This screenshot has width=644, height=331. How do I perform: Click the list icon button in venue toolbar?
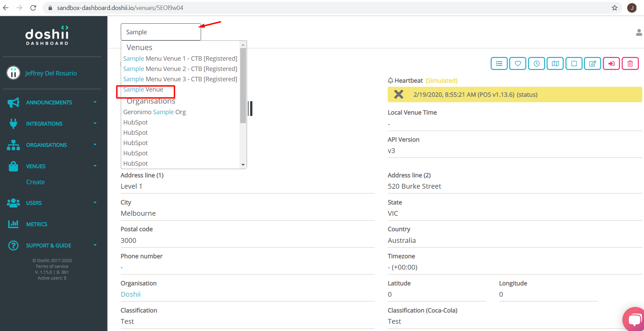[x=499, y=63]
